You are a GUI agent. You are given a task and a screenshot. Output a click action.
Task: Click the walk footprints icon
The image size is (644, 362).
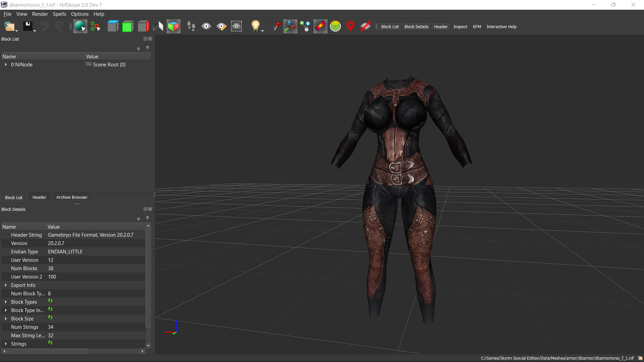(x=191, y=26)
